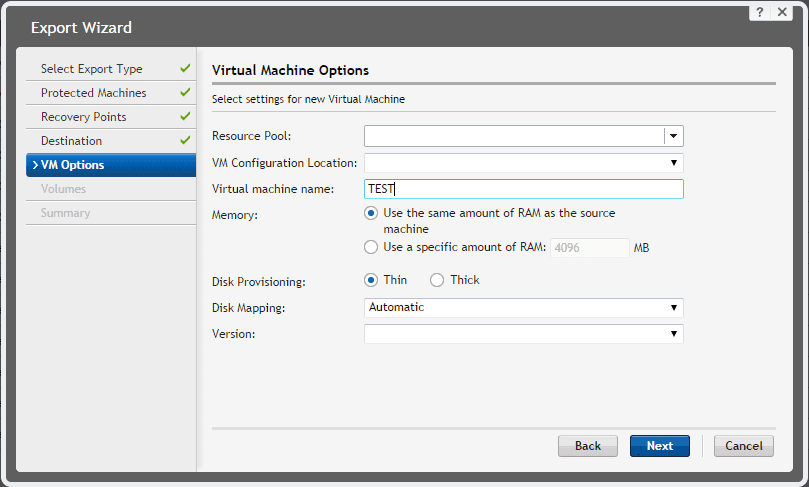The image size is (809, 487).
Task: Choose the specific amount of RAM option
Action: [371, 247]
